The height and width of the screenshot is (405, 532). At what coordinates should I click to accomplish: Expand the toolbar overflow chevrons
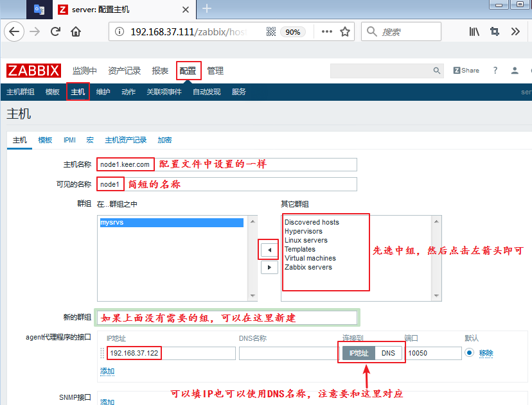pos(515,31)
